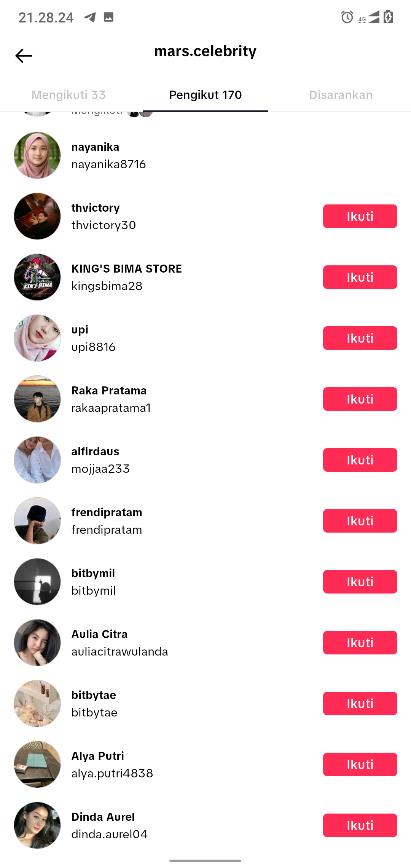The height and width of the screenshot is (868, 411).
Task: Click Ikuti for user bitbytae
Action: [x=360, y=704]
